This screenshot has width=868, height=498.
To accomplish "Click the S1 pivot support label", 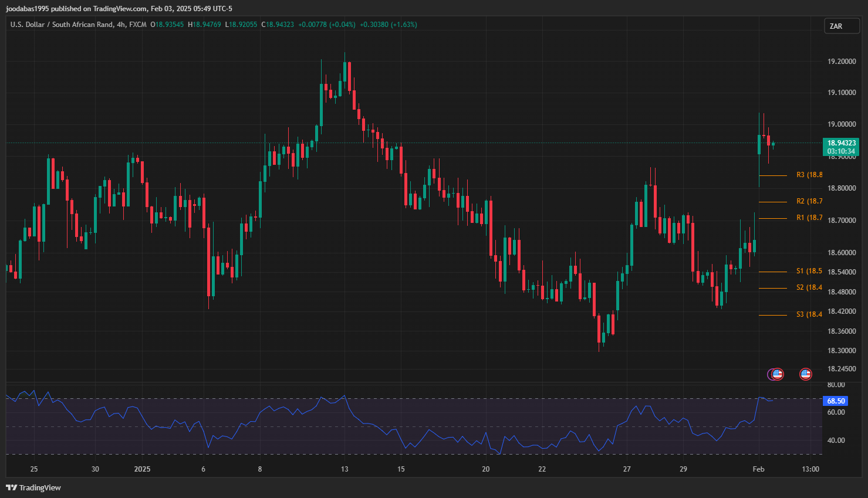I will tap(809, 271).
